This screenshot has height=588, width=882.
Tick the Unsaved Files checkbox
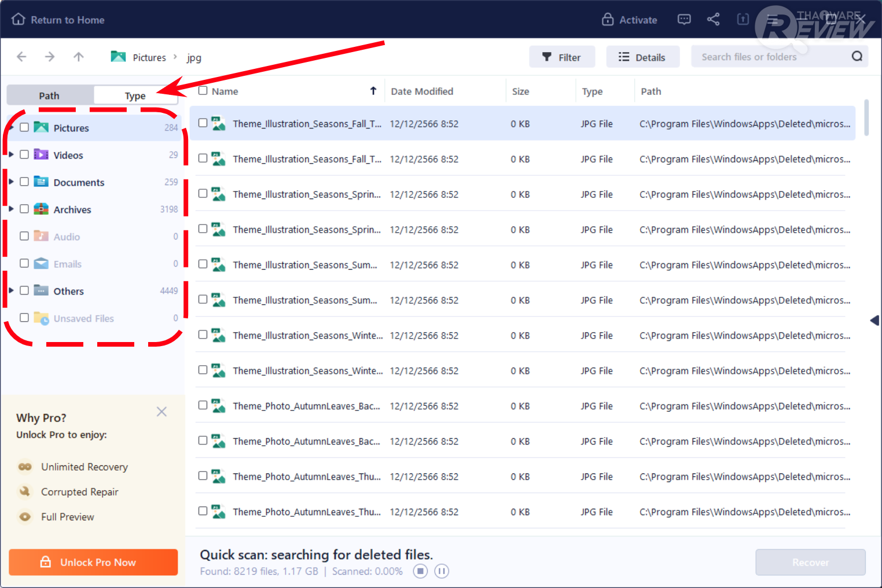(x=24, y=318)
